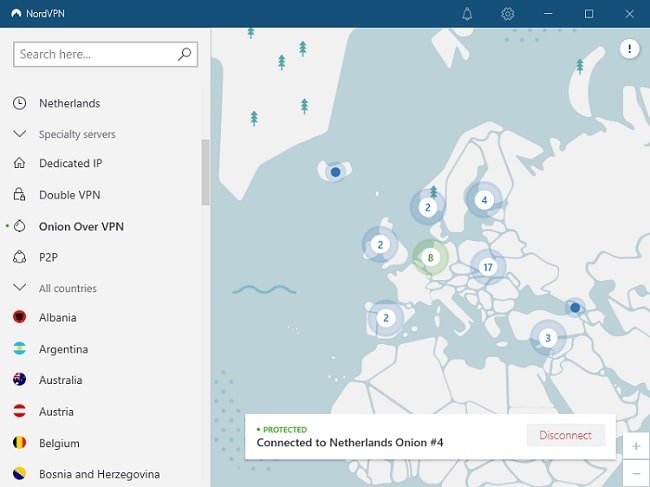
Task: Click the Austria flag icon
Action: coord(19,411)
